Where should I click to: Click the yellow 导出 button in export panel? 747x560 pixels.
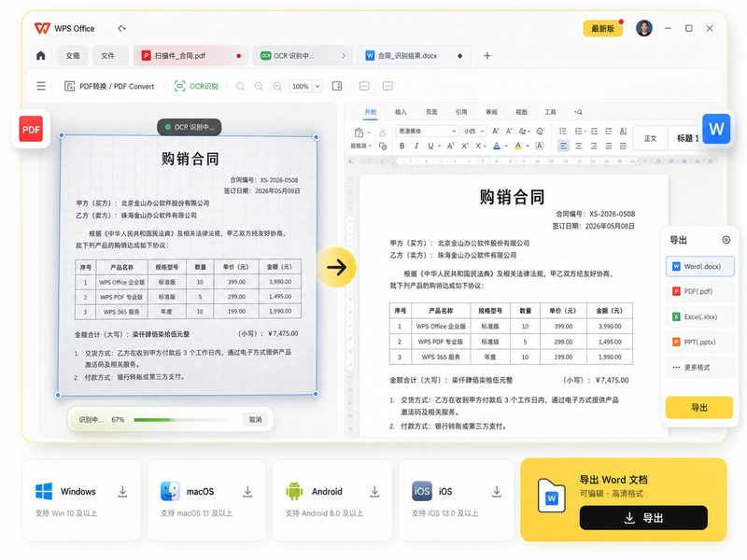tap(698, 408)
